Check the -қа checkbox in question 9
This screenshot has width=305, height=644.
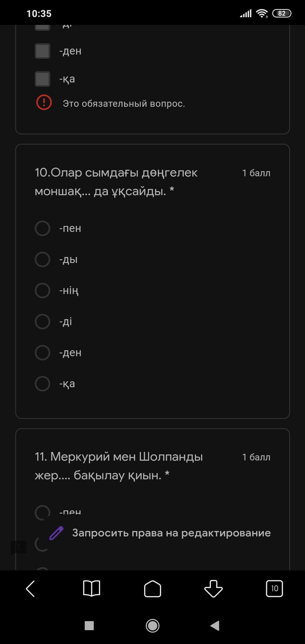point(42,79)
